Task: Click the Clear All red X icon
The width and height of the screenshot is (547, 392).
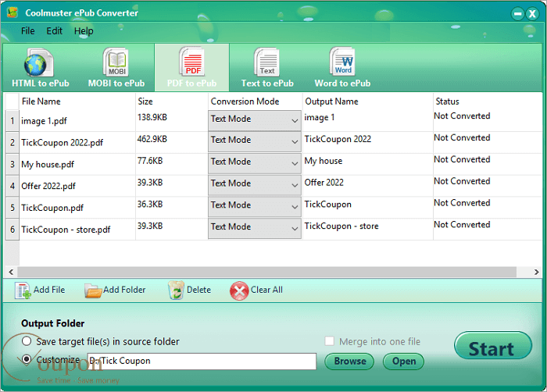Action: tap(239, 290)
